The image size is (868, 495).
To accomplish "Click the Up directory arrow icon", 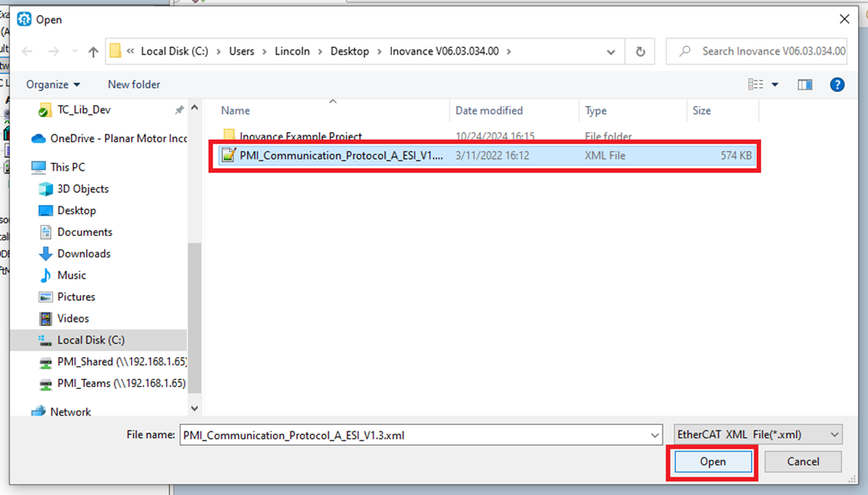I will (x=93, y=52).
